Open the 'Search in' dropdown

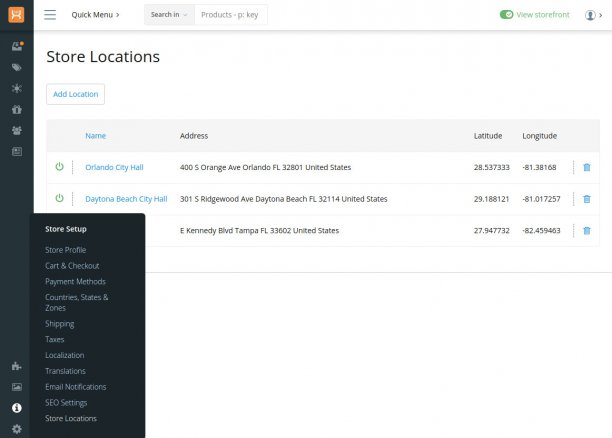click(x=168, y=15)
